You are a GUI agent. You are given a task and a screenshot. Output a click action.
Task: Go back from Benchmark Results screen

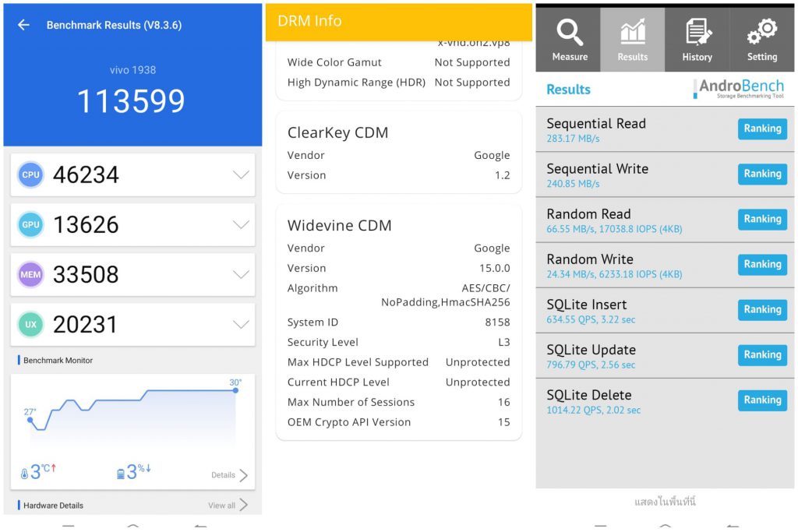pos(23,25)
